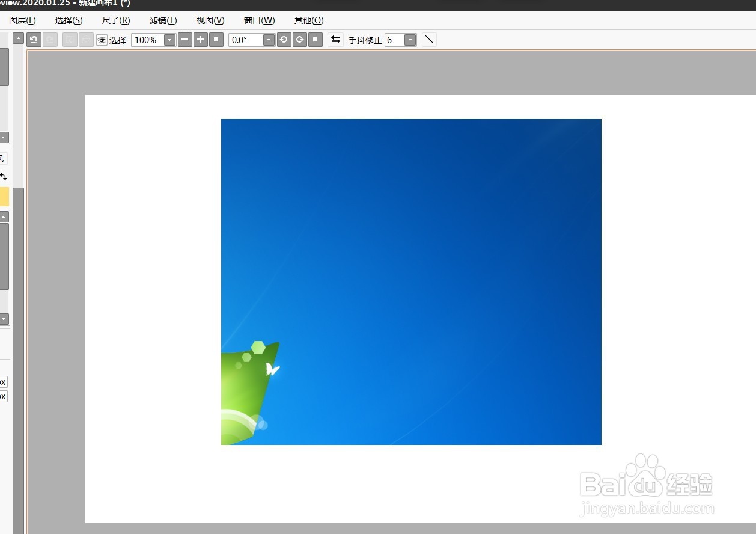
Task: Click the greyed-out deselect button
Action: coord(70,40)
